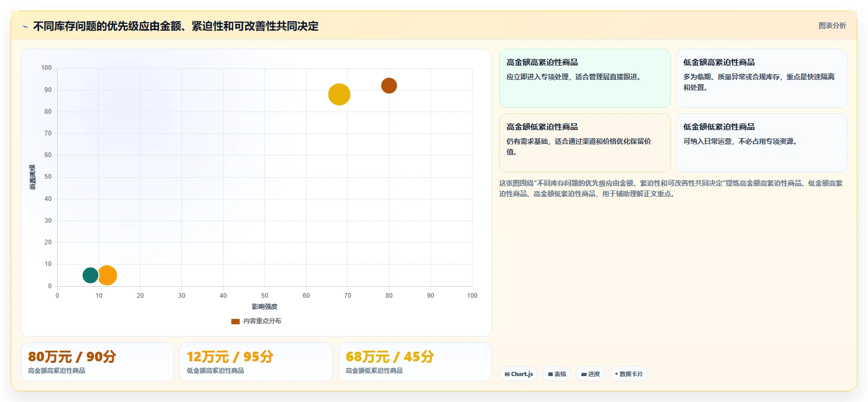
Task: Click the summary paragraph starting 这张图围绕
Action: 671,188
